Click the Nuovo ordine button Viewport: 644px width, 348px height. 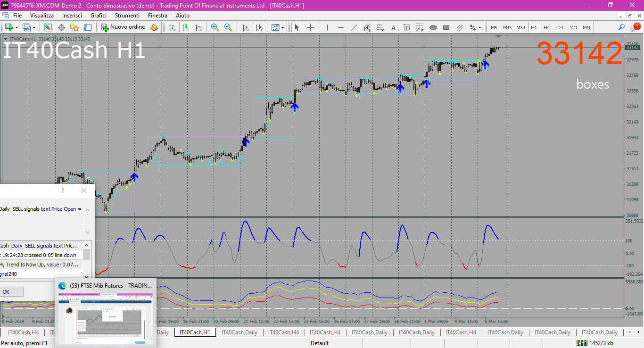[124, 27]
